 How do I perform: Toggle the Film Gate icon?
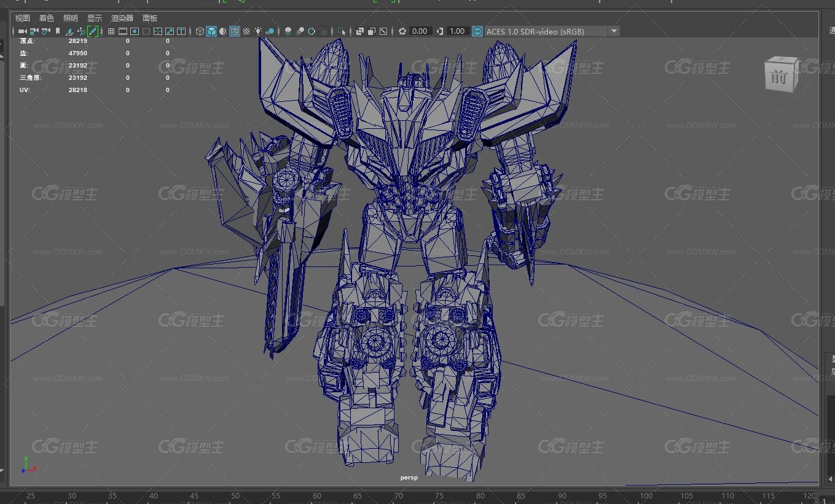[123, 31]
